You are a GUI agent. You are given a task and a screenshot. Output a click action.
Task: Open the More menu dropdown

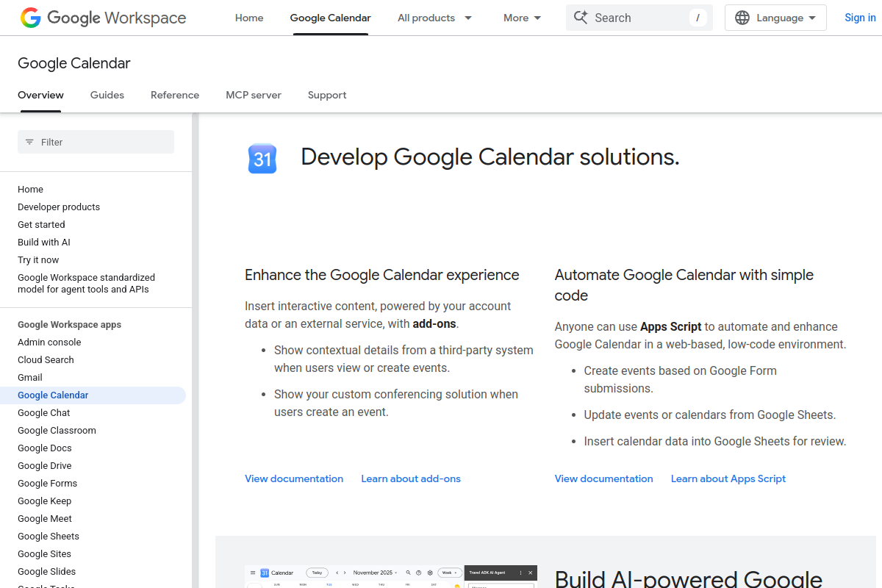(x=523, y=18)
